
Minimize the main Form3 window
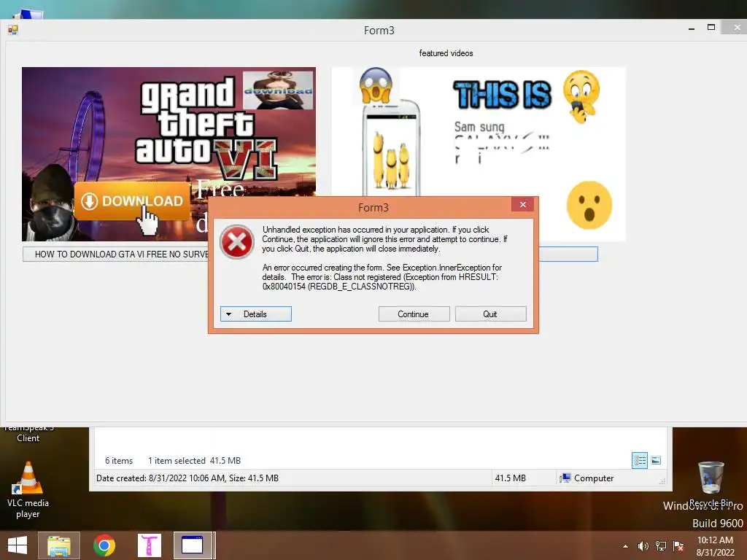pyautogui.click(x=692, y=28)
